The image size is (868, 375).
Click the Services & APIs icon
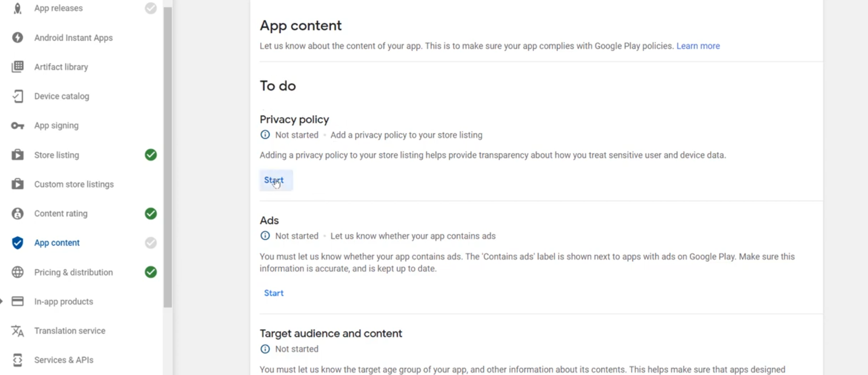tap(18, 360)
